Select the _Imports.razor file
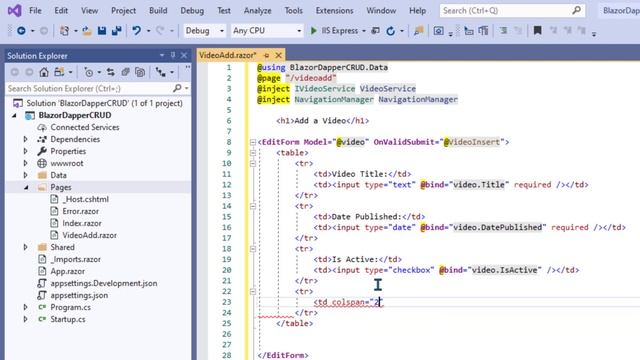 (76, 259)
